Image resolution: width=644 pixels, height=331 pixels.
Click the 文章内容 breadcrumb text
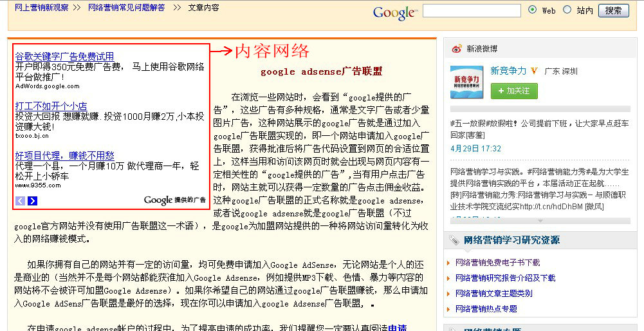point(203,7)
